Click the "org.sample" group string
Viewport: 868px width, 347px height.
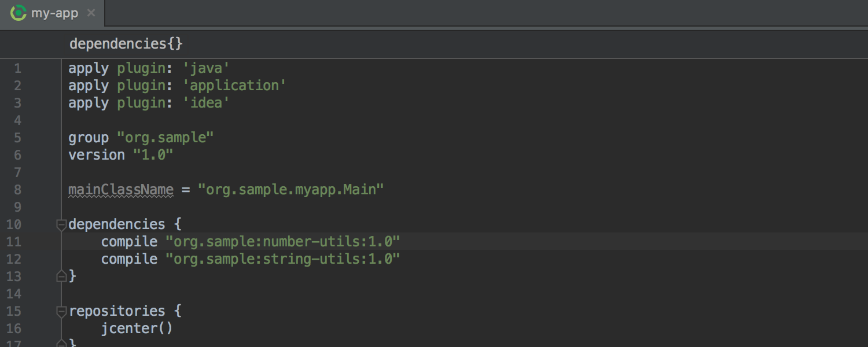click(165, 138)
